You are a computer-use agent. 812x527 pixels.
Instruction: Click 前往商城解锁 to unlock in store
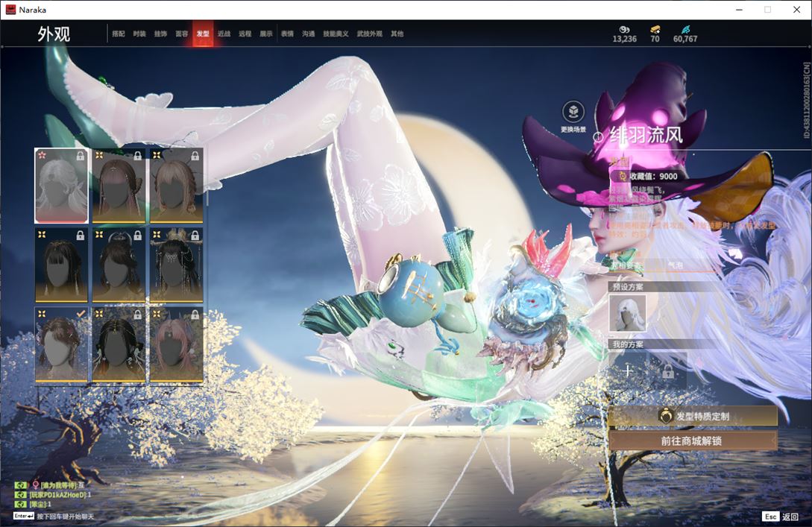[693, 441]
